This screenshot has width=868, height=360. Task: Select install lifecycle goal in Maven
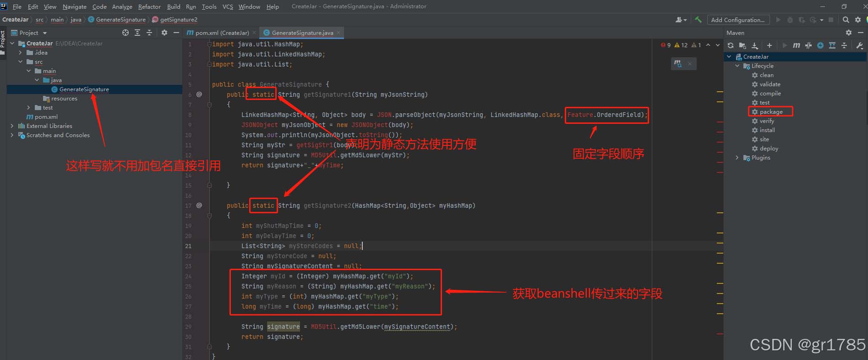click(767, 130)
